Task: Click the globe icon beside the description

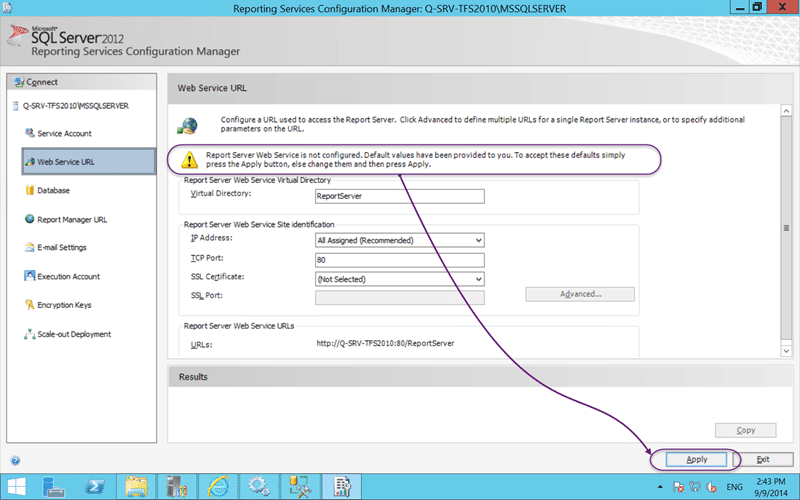Action: click(x=187, y=126)
